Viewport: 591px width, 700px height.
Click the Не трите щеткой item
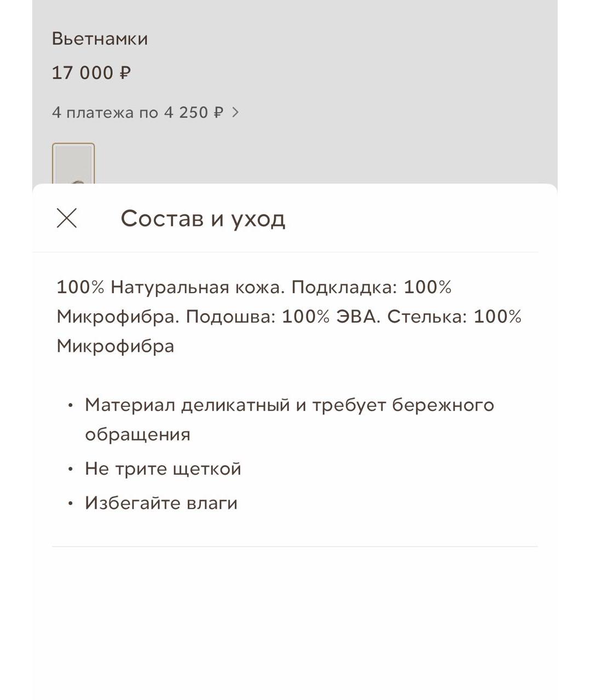(x=163, y=469)
